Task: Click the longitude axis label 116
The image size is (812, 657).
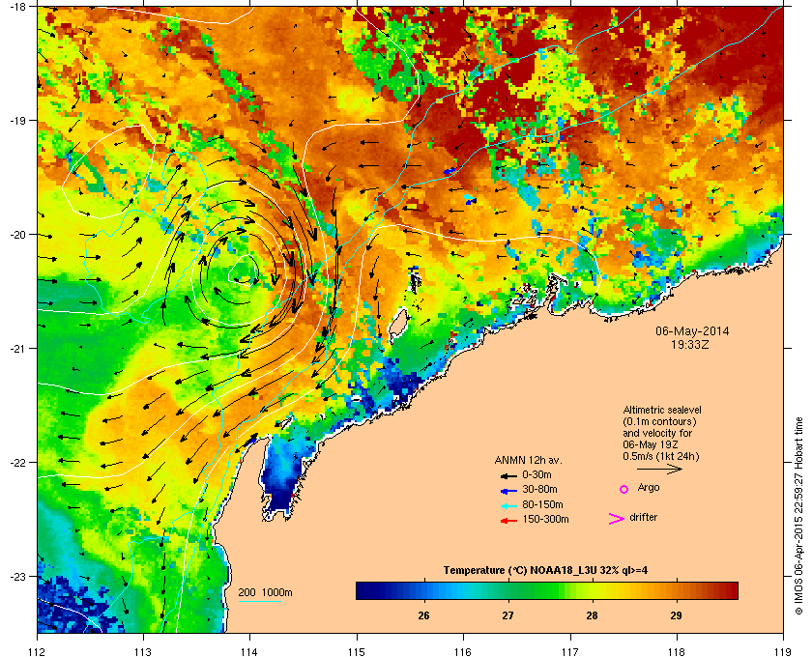Action: (463, 652)
